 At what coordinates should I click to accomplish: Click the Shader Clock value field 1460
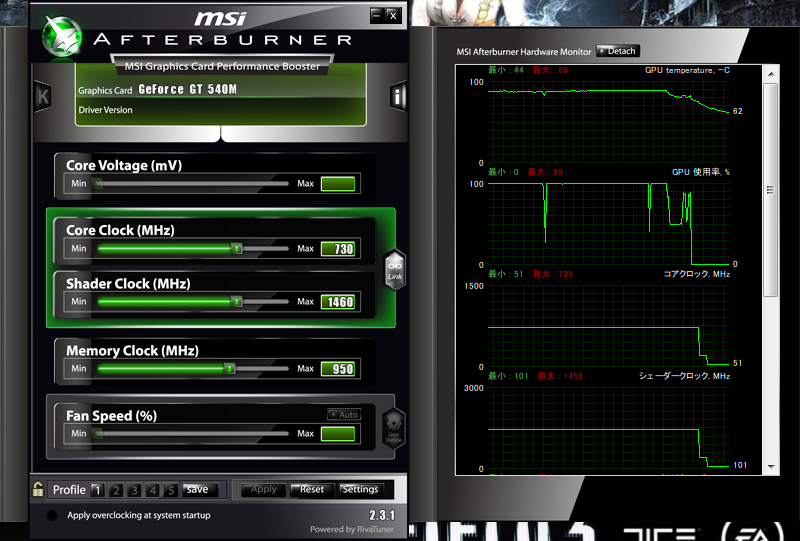coord(338,302)
